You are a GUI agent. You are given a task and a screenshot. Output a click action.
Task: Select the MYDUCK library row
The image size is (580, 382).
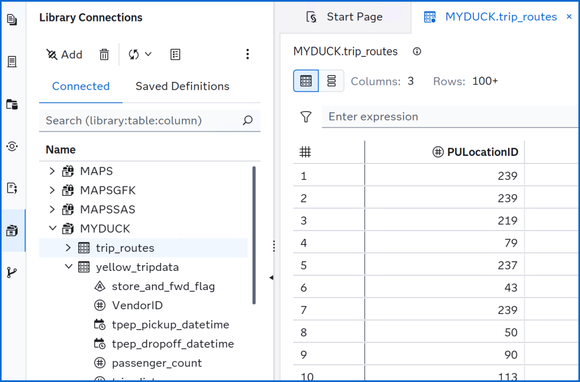[144, 229]
